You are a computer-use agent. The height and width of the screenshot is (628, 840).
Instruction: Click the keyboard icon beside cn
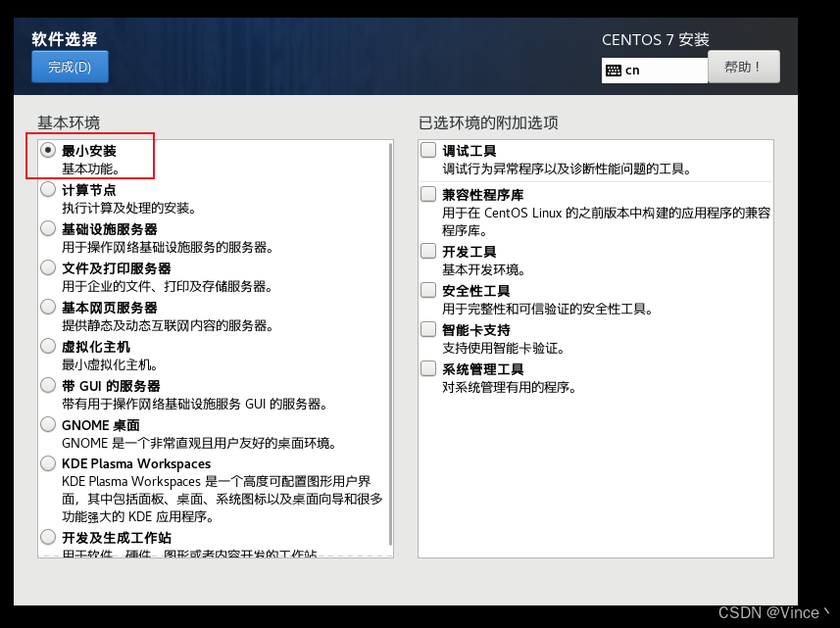click(x=614, y=71)
